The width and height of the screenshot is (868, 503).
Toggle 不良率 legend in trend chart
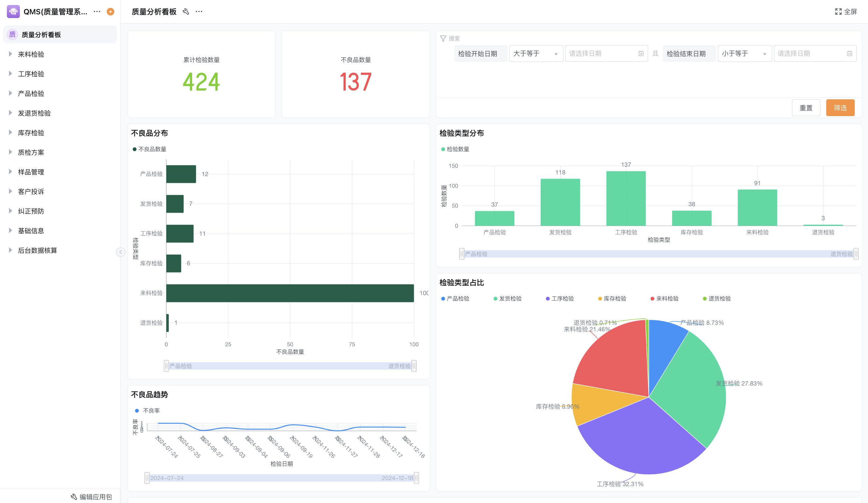[x=147, y=411]
